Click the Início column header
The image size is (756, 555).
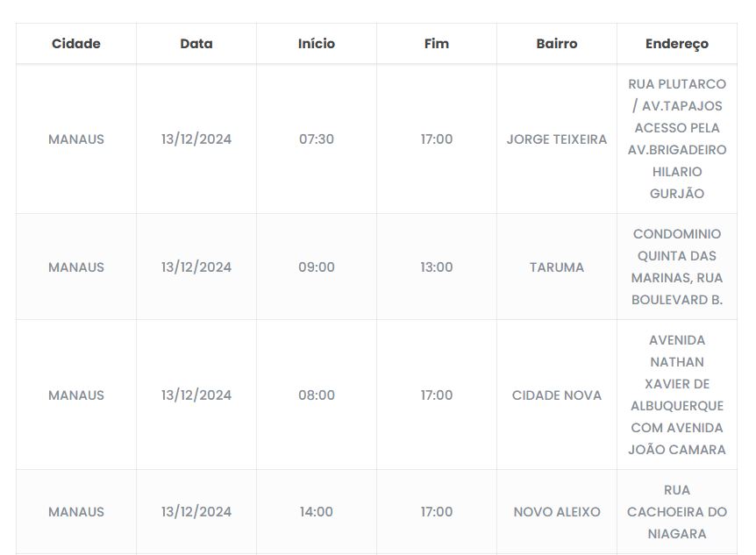317,44
